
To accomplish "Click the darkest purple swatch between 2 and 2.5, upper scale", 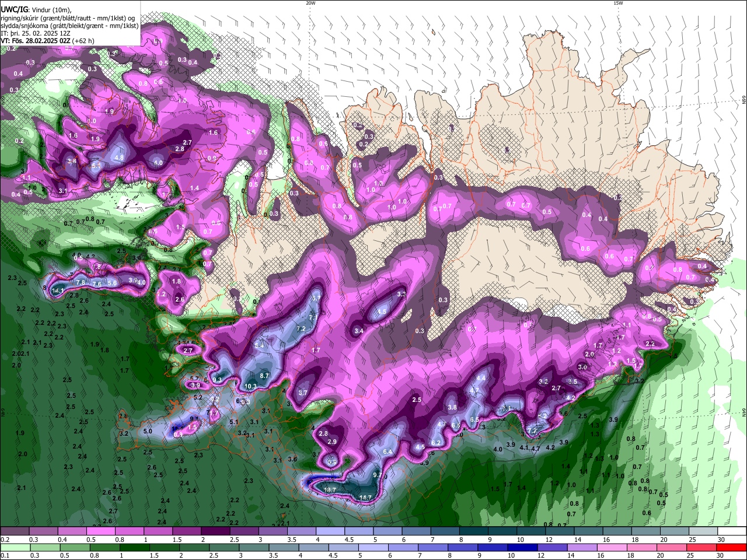I will pyautogui.click(x=215, y=531).
